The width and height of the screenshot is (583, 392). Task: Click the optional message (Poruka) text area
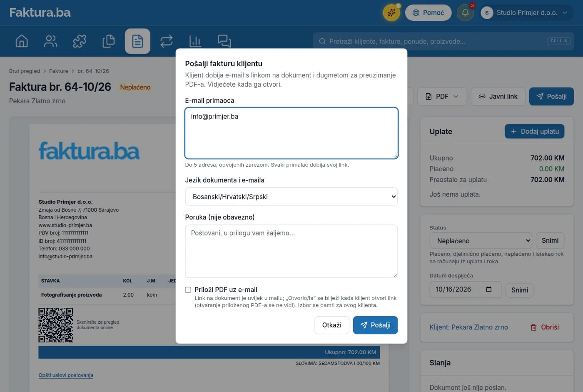click(291, 251)
